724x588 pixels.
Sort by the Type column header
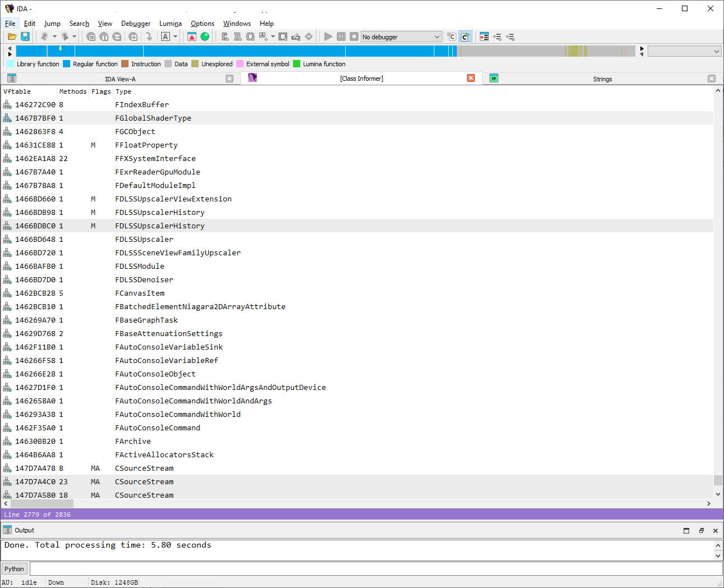tap(413, 91)
